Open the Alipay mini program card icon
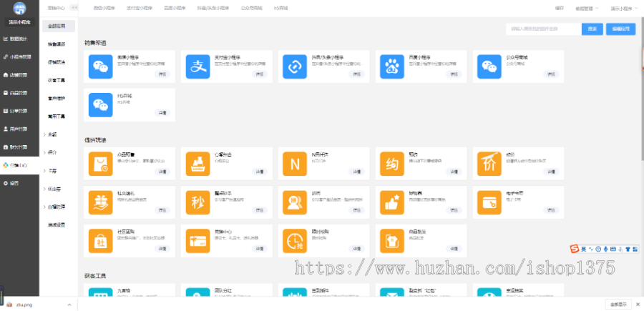The image size is (644, 311). pos(197,66)
